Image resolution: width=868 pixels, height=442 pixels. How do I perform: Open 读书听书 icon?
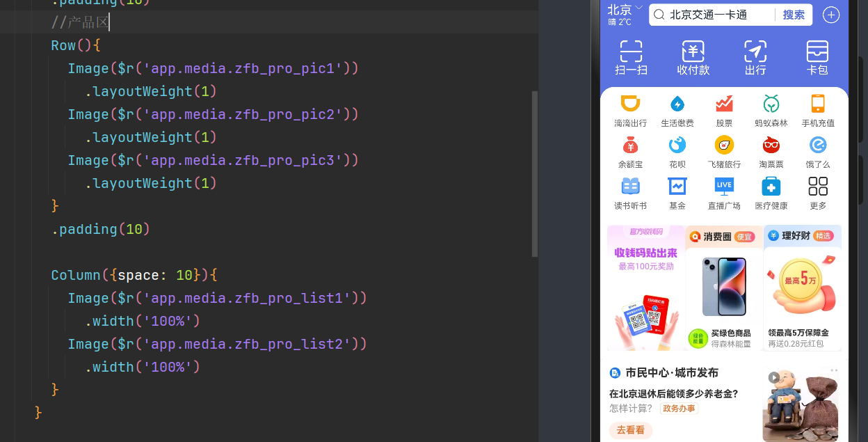click(x=630, y=186)
